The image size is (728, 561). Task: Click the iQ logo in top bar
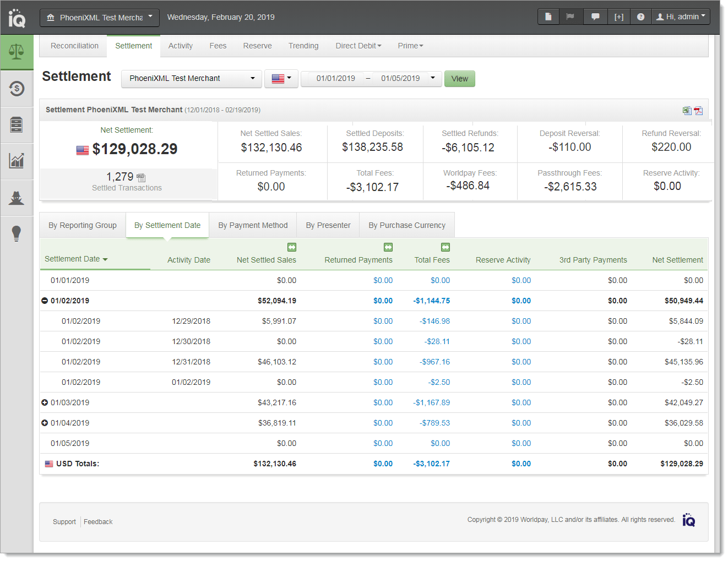17,18
